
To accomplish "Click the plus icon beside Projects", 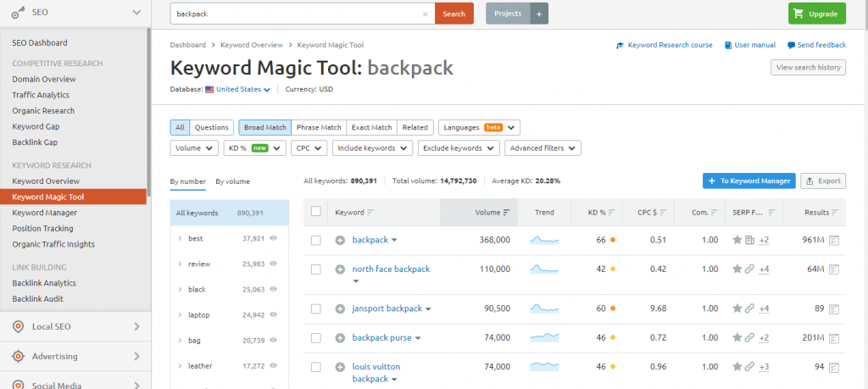I will [539, 14].
